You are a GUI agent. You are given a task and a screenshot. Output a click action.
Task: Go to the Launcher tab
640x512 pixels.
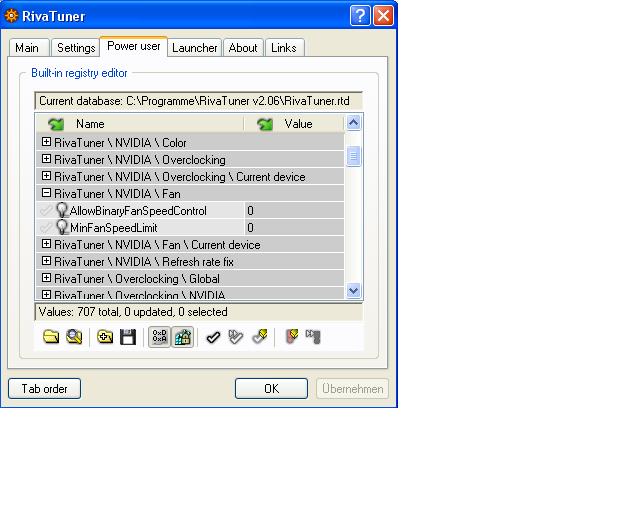coord(195,48)
